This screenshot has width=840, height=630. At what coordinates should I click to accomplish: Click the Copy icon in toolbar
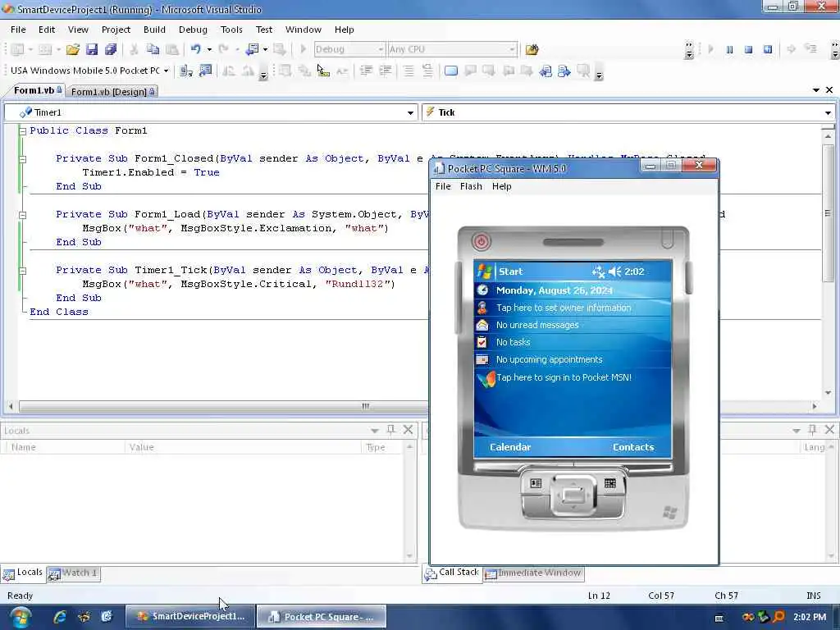153,49
